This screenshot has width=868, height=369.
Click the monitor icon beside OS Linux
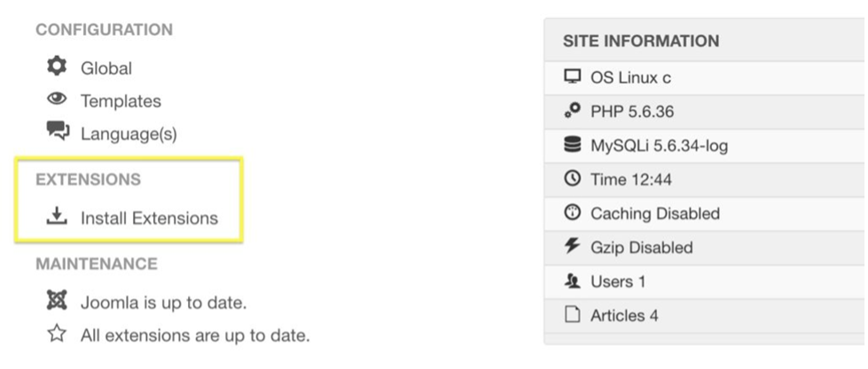tap(572, 77)
